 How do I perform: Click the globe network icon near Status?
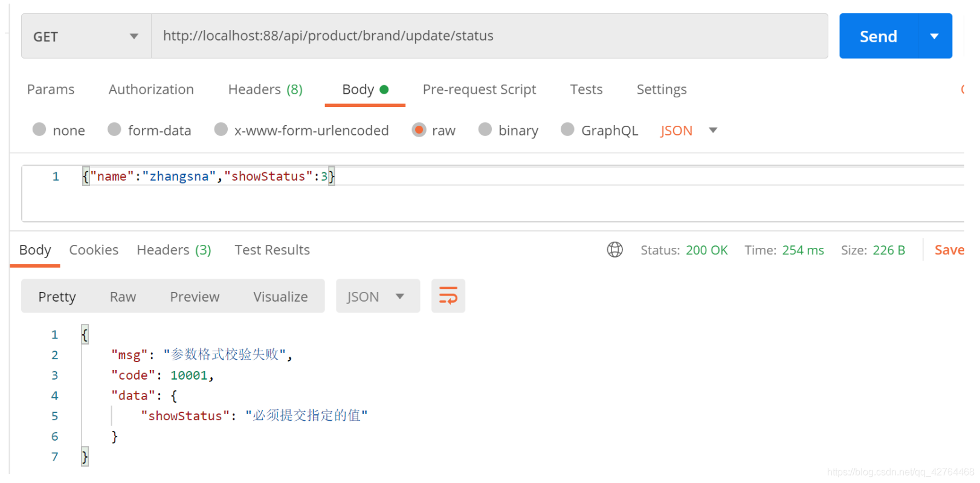(x=614, y=250)
